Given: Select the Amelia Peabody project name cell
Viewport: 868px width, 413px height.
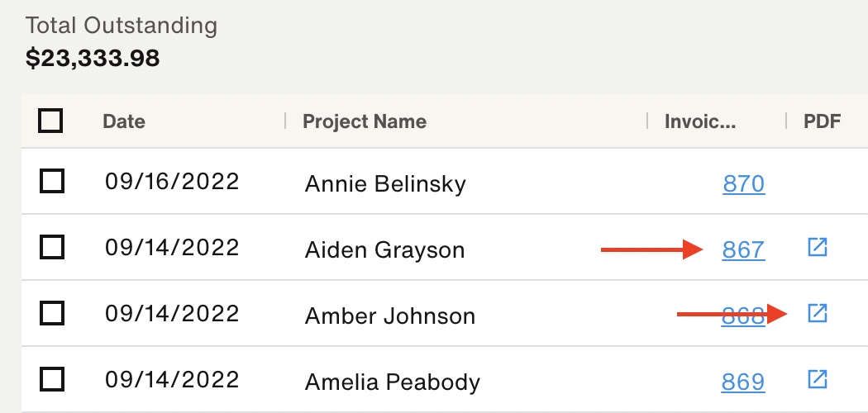Looking at the screenshot, I should point(393,382).
